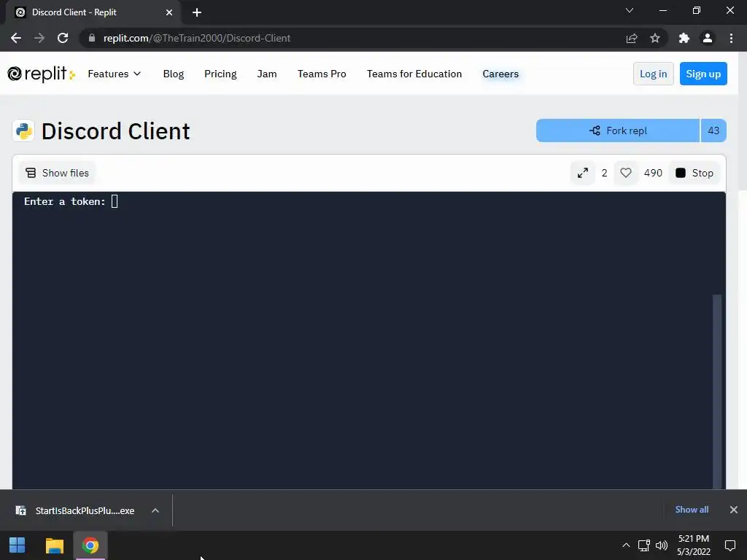Expand the repl to fullscreen

(x=583, y=173)
